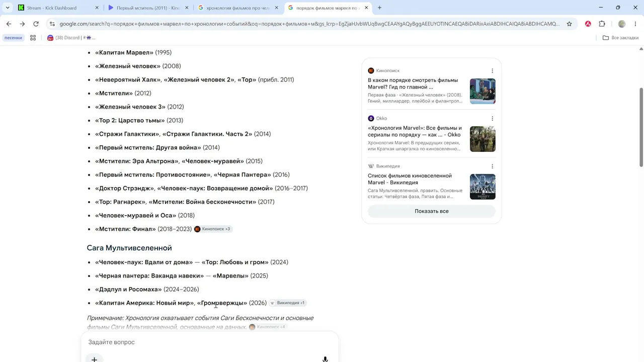
Task: Reload the current page
Action: 36,24
